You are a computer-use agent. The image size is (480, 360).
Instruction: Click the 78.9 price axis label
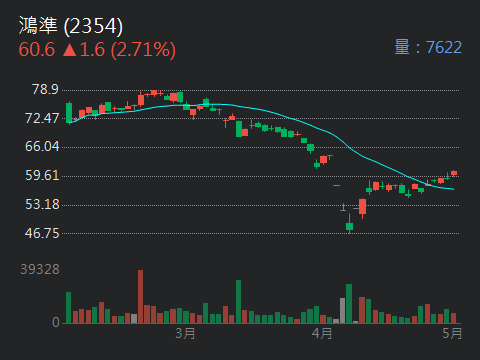45,89
